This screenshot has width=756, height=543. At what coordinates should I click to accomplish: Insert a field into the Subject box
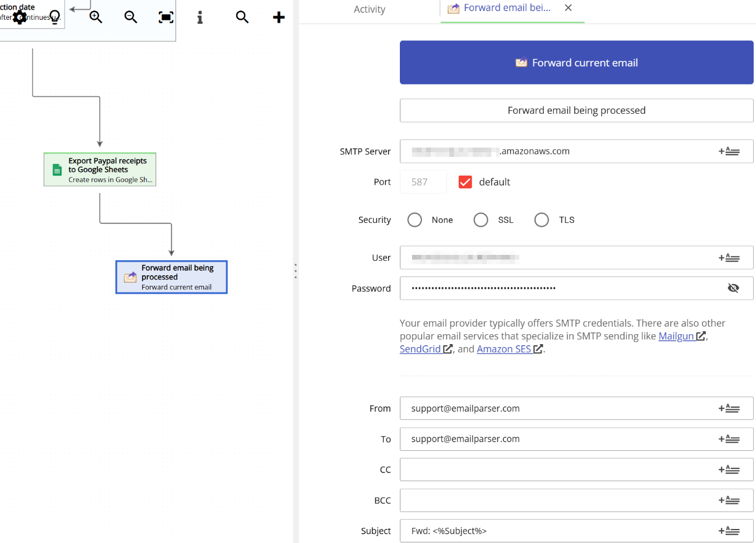(x=729, y=531)
